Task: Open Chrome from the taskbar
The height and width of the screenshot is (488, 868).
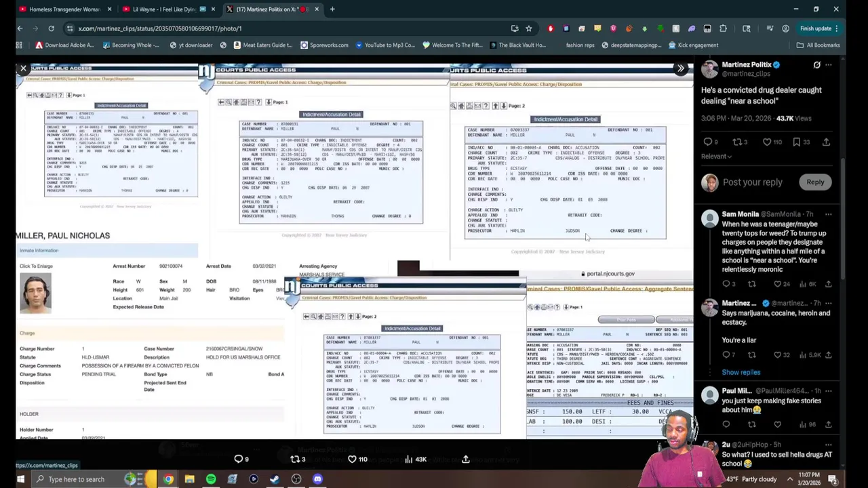Action: coord(168,479)
